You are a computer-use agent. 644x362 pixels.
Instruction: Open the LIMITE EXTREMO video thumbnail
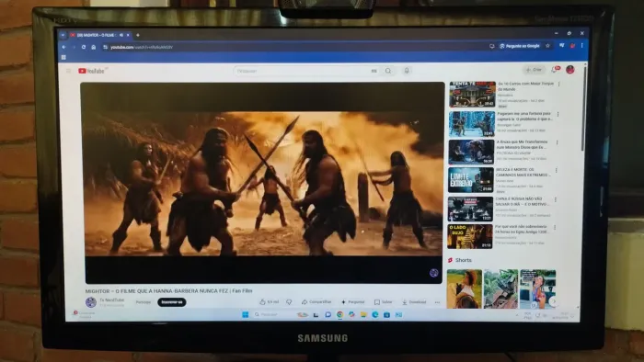(x=471, y=179)
